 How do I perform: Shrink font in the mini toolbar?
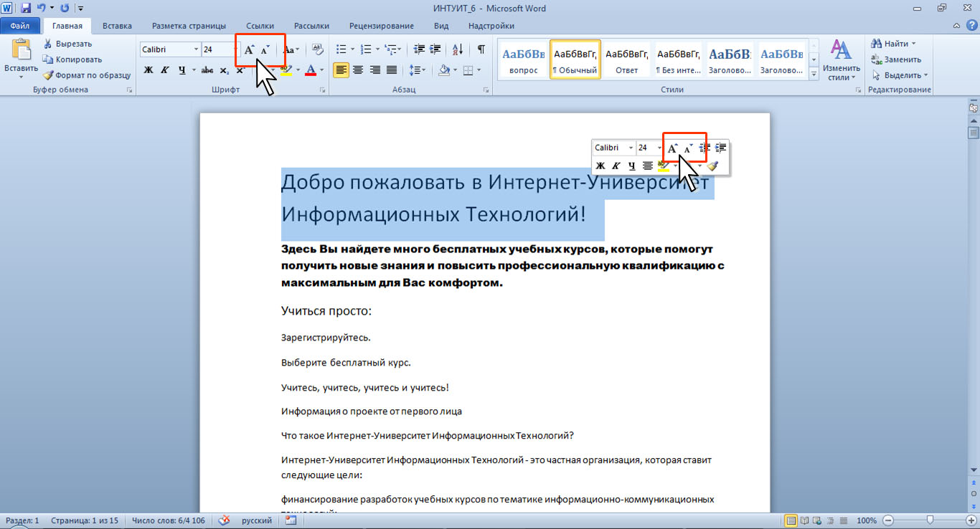pyautogui.click(x=687, y=148)
